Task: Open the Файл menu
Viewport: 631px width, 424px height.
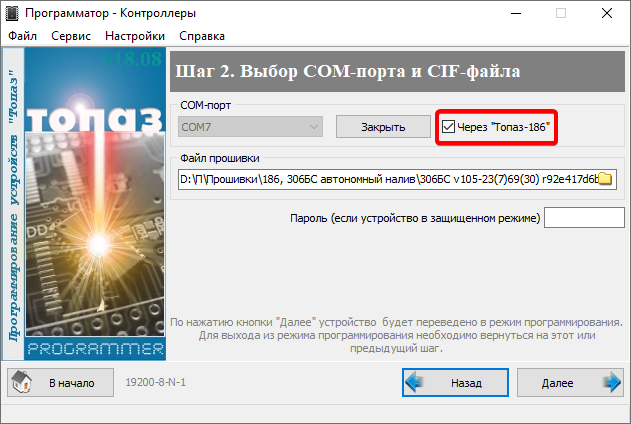Action: (x=23, y=36)
